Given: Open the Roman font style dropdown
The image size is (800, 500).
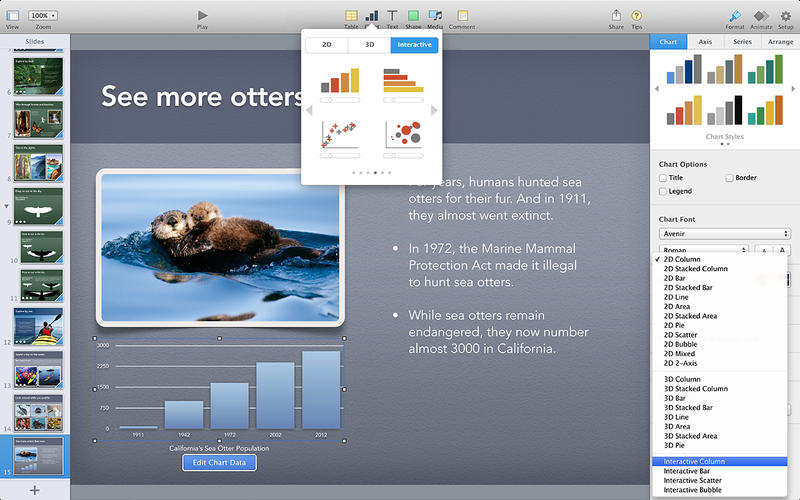Looking at the screenshot, I should tap(704, 249).
